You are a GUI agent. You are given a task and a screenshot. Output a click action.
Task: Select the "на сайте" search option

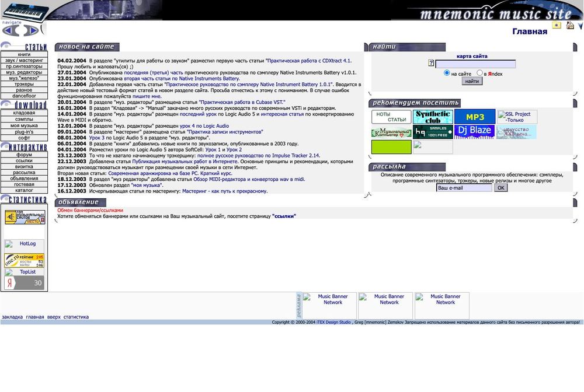(x=447, y=73)
